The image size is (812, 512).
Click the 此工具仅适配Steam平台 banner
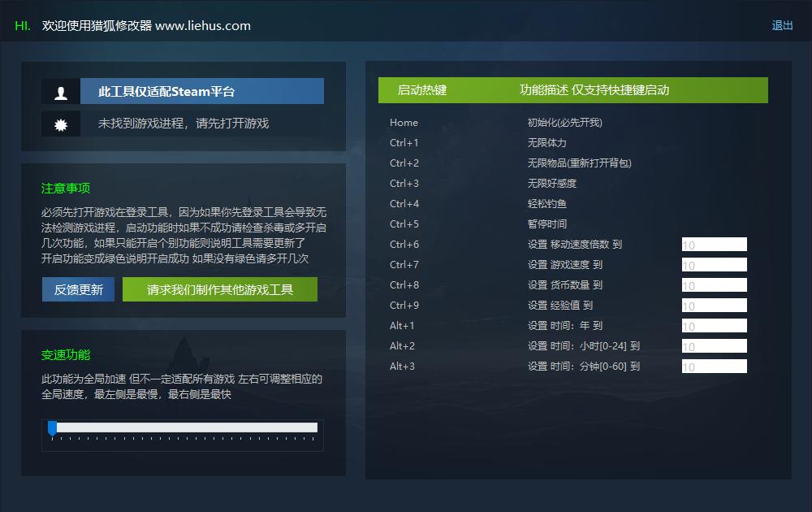(x=202, y=91)
